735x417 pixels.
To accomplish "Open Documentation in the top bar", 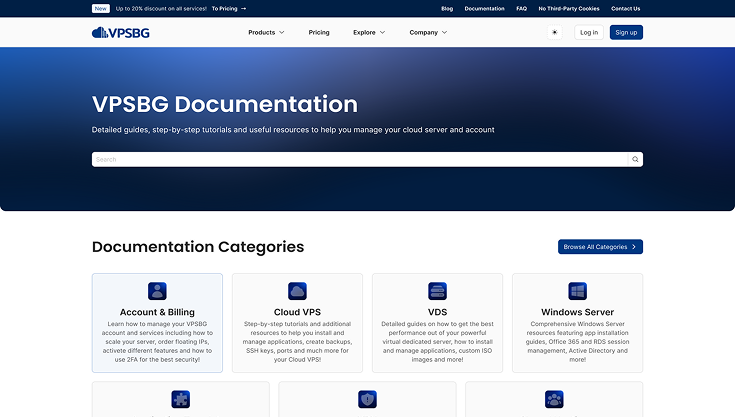I will (484, 8).
